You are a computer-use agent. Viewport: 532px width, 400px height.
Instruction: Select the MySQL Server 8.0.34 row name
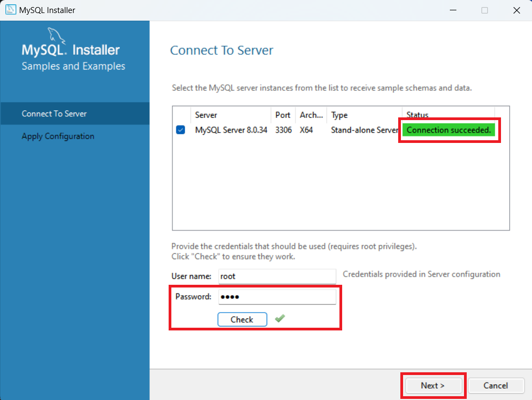click(231, 130)
